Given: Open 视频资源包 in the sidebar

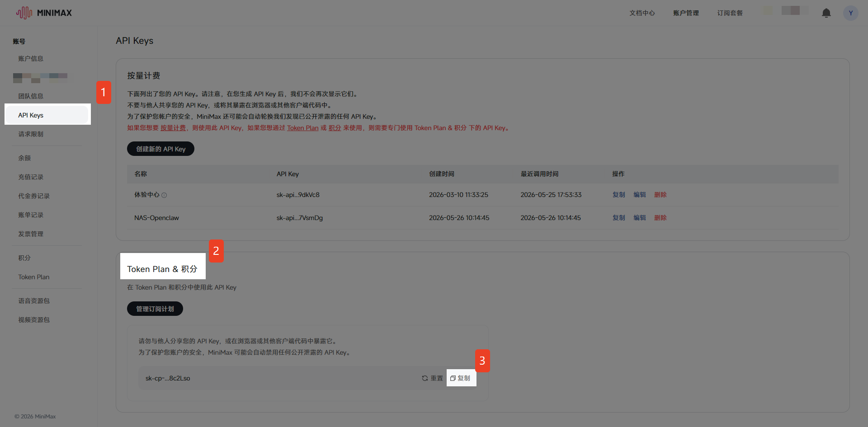Looking at the screenshot, I should (34, 320).
